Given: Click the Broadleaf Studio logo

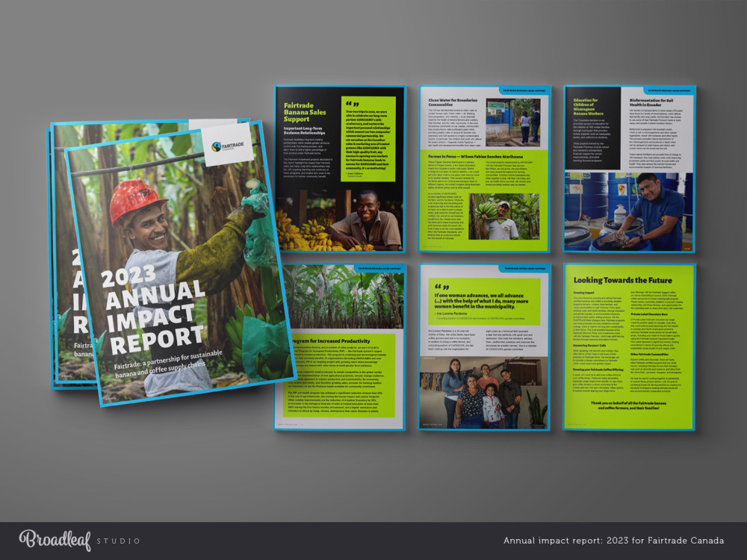Looking at the screenshot, I should pos(79,541).
